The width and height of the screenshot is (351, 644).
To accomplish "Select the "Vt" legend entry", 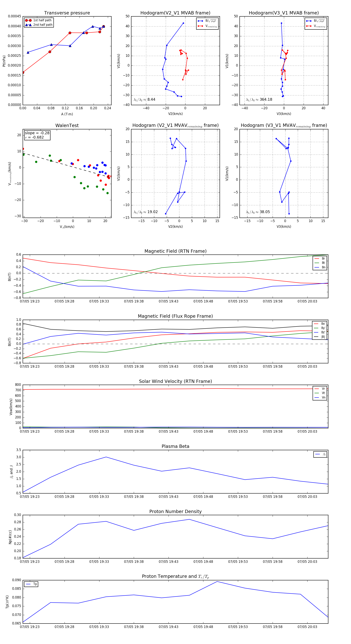I will (320, 393).
